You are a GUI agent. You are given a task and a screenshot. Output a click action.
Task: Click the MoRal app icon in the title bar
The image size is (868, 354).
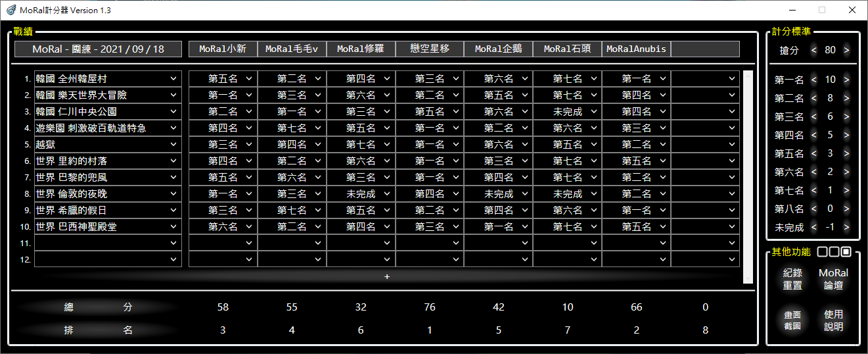click(x=11, y=10)
